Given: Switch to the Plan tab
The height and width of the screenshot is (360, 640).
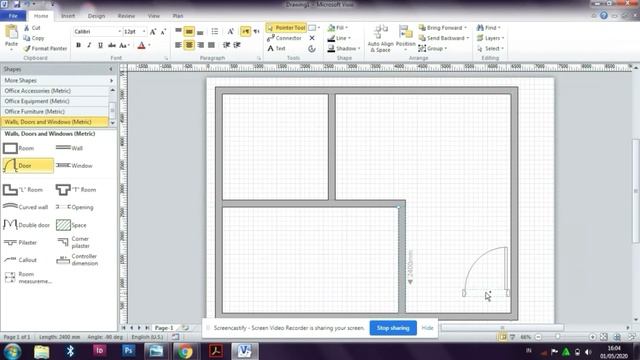Looking at the screenshot, I should tap(178, 16).
